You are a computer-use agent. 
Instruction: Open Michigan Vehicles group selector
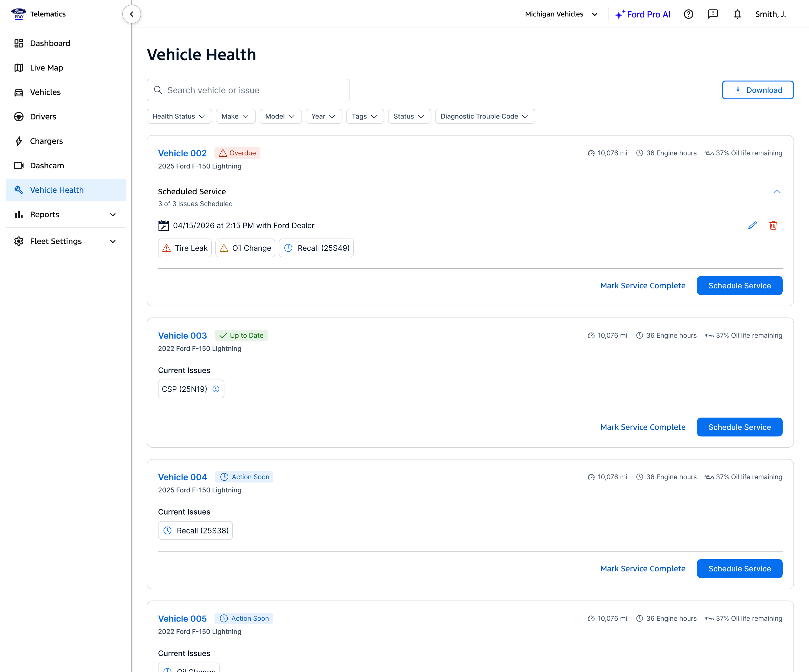(561, 14)
